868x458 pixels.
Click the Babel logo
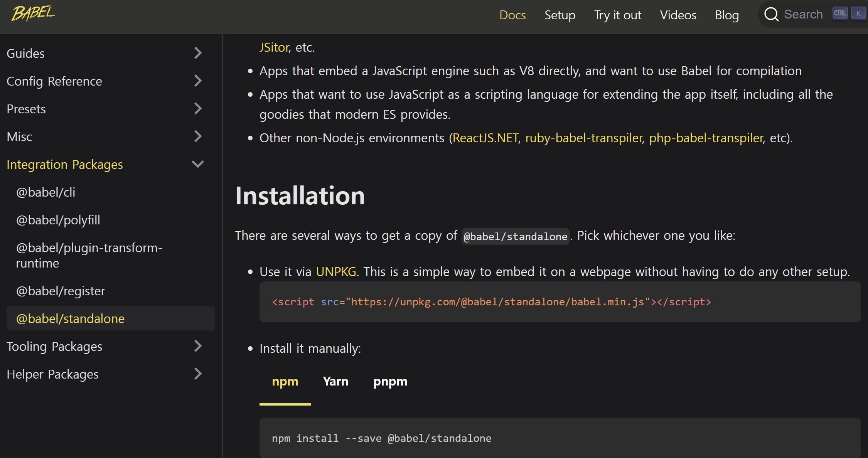coord(33,14)
